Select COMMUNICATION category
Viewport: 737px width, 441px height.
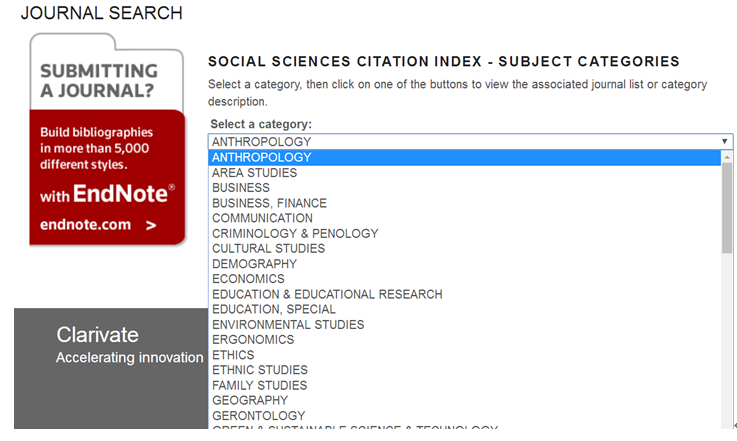coord(262,218)
